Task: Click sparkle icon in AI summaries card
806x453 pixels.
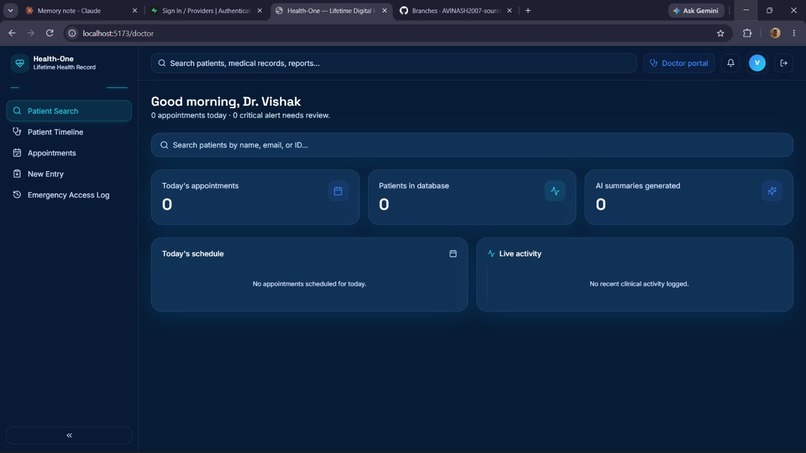Action: tap(772, 191)
